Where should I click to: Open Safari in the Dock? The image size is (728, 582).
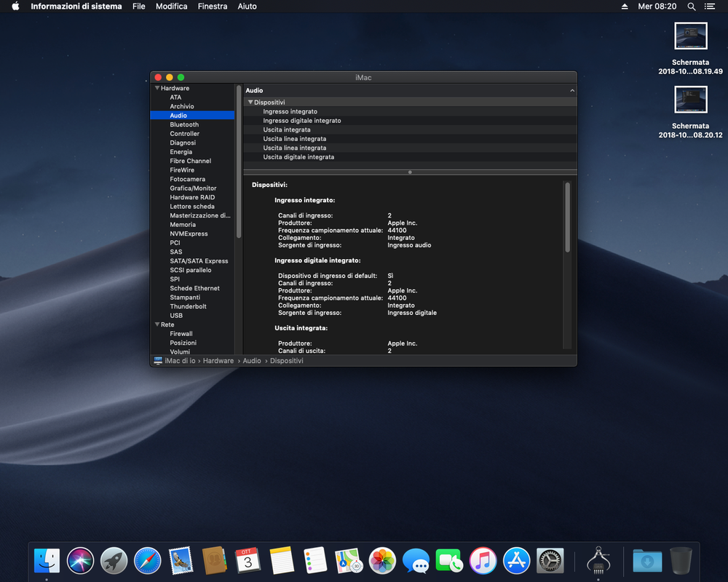click(x=147, y=561)
